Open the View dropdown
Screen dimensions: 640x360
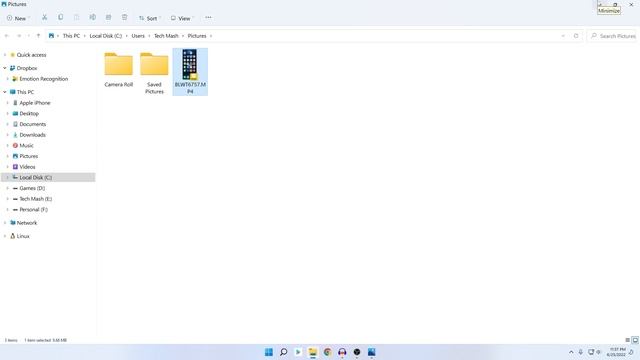pyautogui.click(x=182, y=18)
